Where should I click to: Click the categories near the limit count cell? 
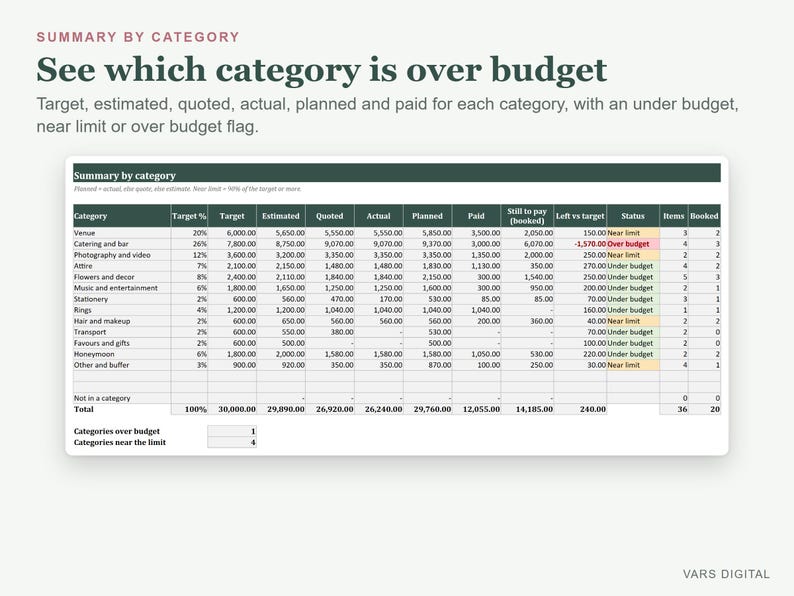232,443
